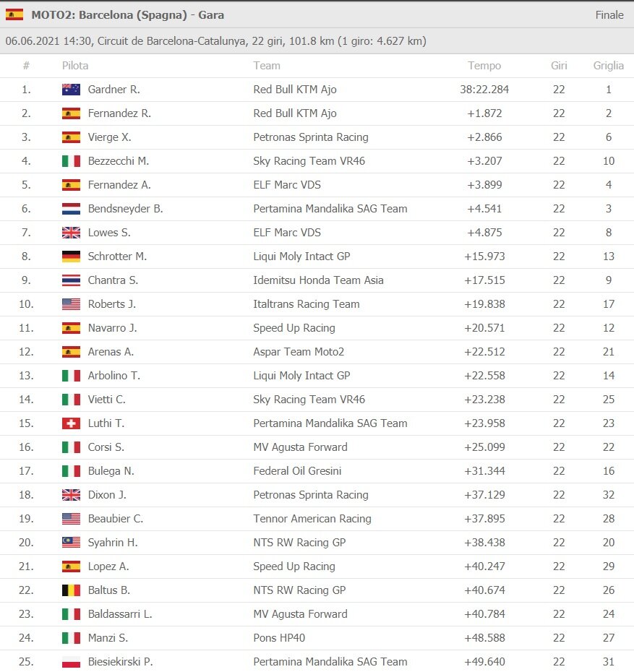
Task: Click the Malaysian flag beside Syahrin H.
Action: click(71, 543)
